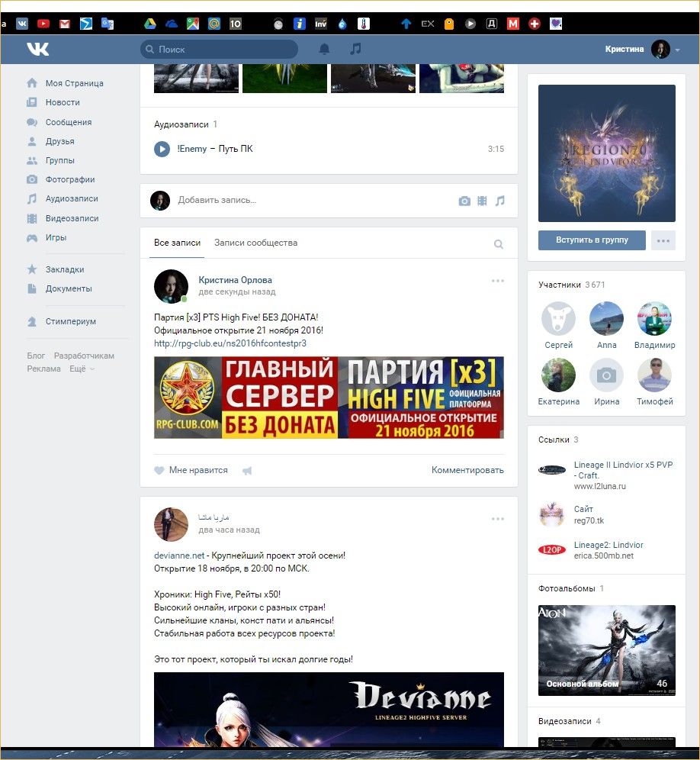Open Кристина Орлова author name link
The height and width of the screenshot is (760, 700).
coord(235,280)
